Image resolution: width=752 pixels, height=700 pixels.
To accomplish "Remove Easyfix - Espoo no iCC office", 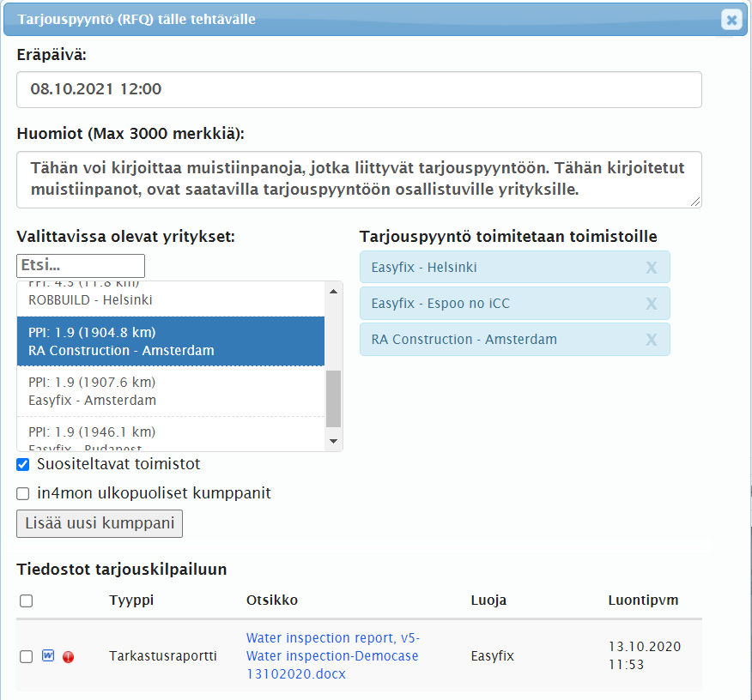I will (651, 304).
